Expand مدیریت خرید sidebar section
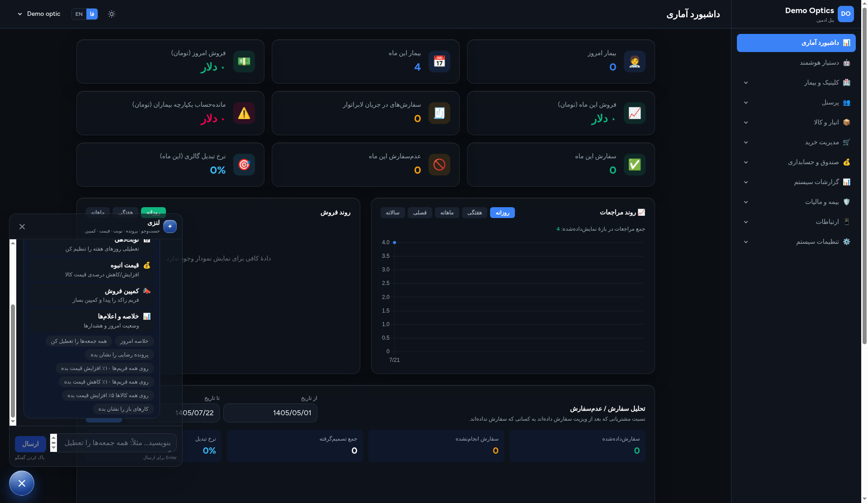Viewport: 868px width, 503px height. tap(796, 142)
